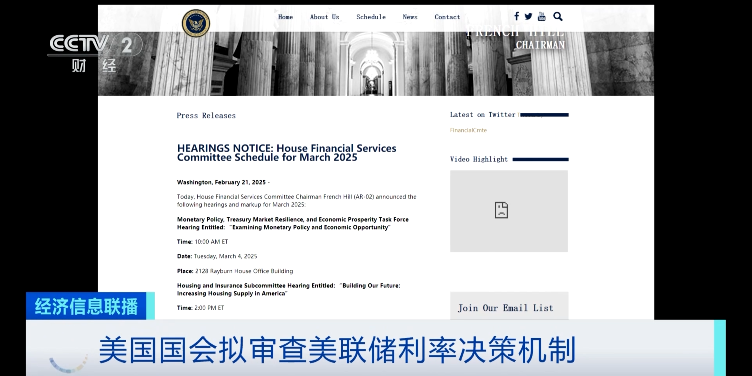Click Monetary Policy Task Force hearing title
Viewport: 752px width, 376px height.
[293, 223]
